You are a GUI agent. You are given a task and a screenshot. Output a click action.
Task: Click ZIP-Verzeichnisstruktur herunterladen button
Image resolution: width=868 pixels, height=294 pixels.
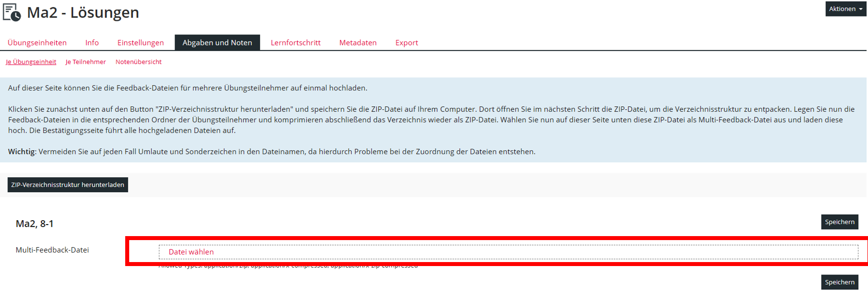pyautogui.click(x=68, y=185)
